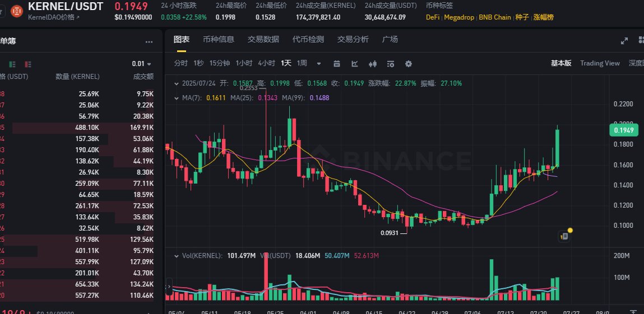Click the KERNEL/USDT pair title
The height and width of the screenshot is (314, 644).
tap(66, 6)
